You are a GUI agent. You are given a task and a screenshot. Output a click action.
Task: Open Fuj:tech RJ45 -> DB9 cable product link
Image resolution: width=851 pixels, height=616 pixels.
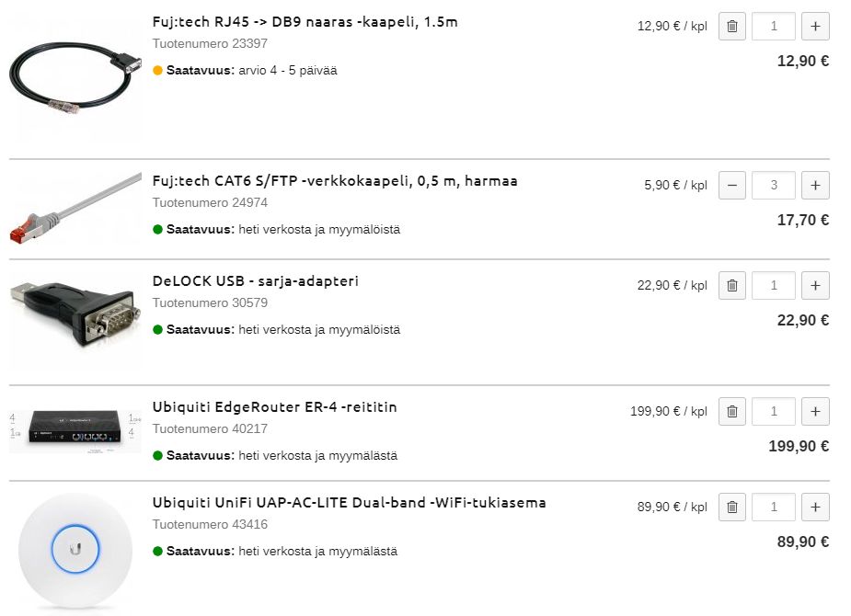click(305, 22)
